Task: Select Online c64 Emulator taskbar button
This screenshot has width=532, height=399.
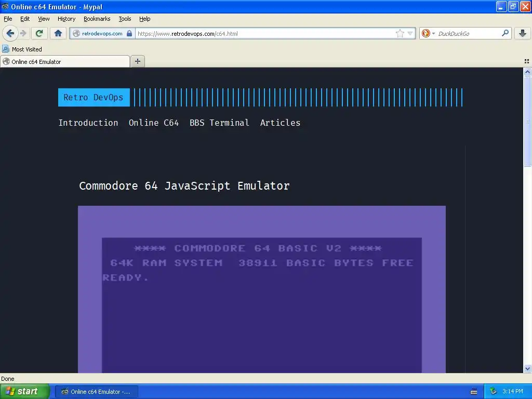Action: click(97, 392)
